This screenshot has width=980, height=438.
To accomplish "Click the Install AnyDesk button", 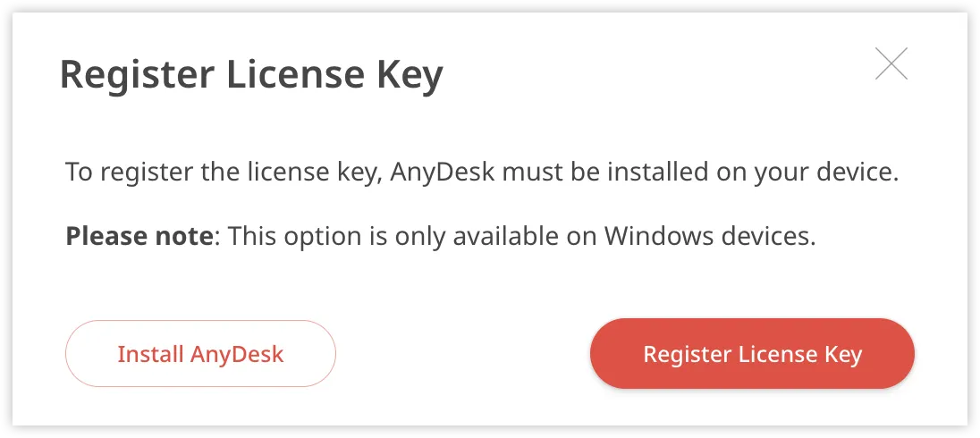I will coord(200,354).
